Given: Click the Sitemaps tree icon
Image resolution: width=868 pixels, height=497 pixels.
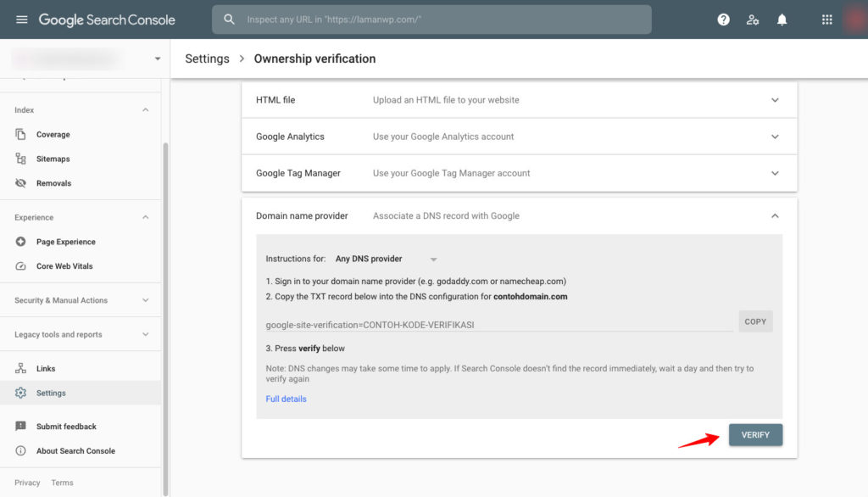Looking at the screenshot, I should click(20, 159).
